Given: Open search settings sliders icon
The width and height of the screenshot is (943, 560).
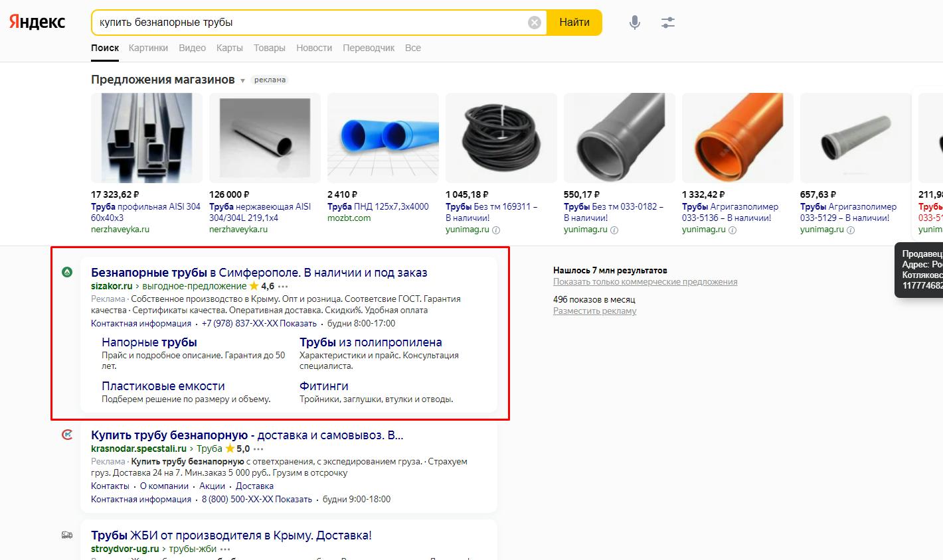Looking at the screenshot, I should click(668, 23).
